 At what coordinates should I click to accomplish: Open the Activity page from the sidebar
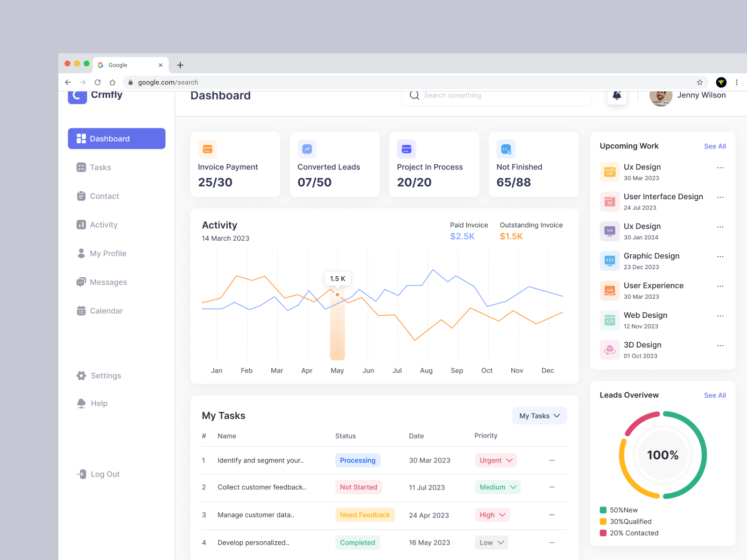pyautogui.click(x=81, y=224)
